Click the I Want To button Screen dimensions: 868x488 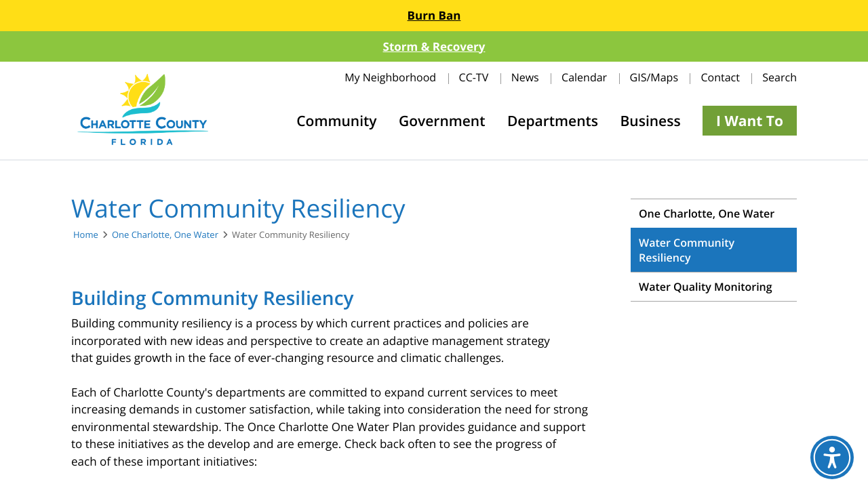(x=749, y=121)
